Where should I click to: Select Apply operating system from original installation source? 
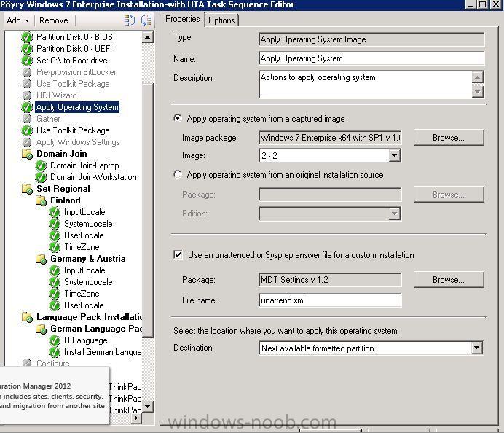point(178,175)
